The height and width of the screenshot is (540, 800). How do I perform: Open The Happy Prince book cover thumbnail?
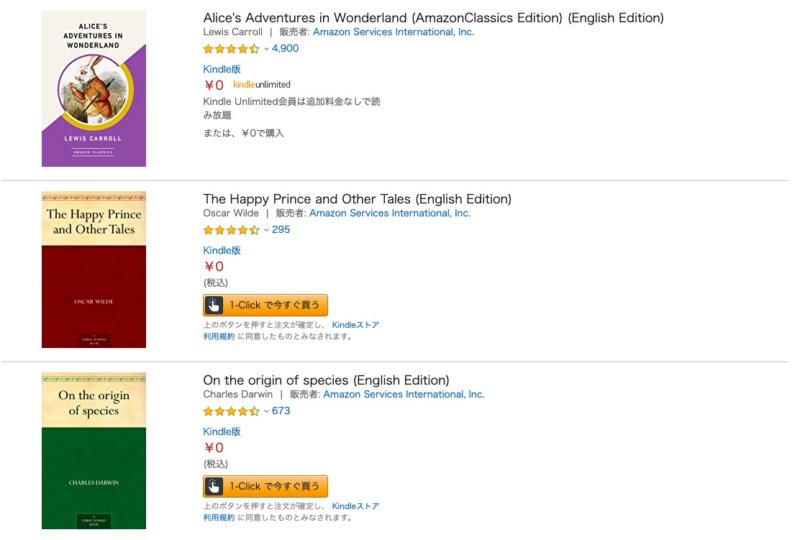pyautogui.click(x=93, y=269)
